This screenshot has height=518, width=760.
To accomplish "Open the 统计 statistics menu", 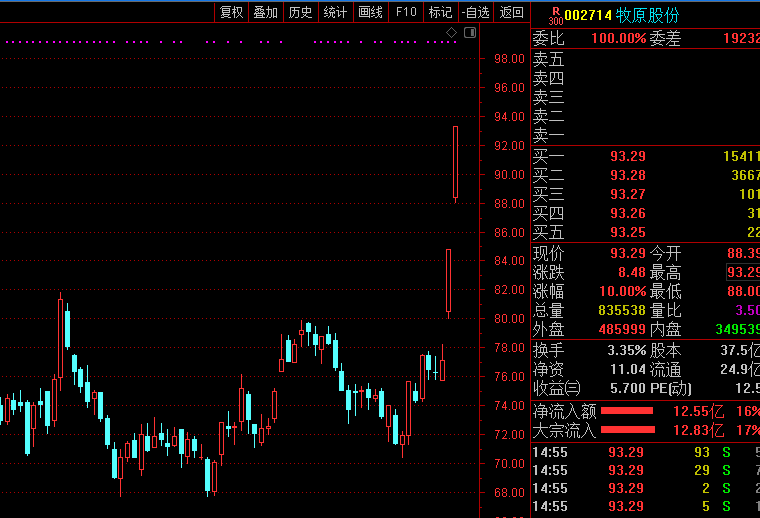I will (x=335, y=12).
